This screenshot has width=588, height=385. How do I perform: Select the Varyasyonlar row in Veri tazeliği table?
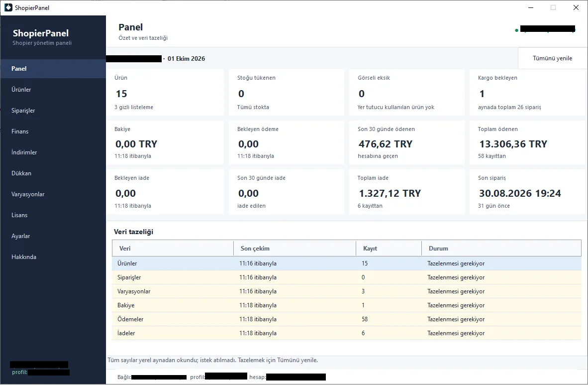347,291
